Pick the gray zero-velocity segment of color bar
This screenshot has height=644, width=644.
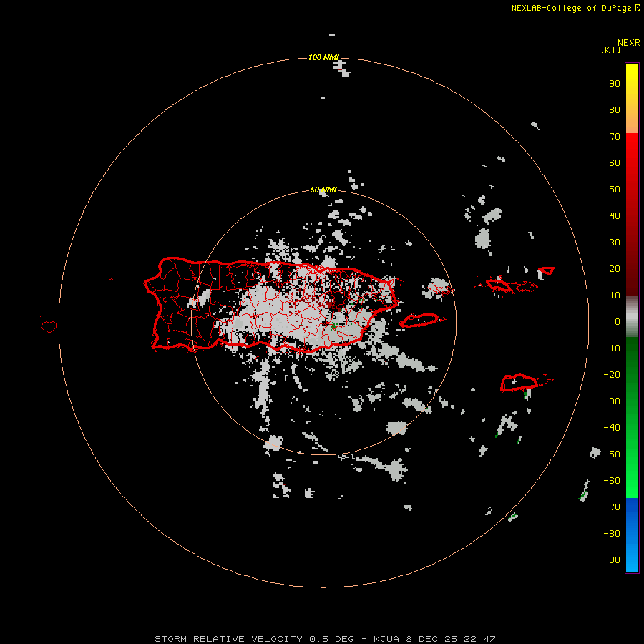pyautogui.click(x=632, y=317)
